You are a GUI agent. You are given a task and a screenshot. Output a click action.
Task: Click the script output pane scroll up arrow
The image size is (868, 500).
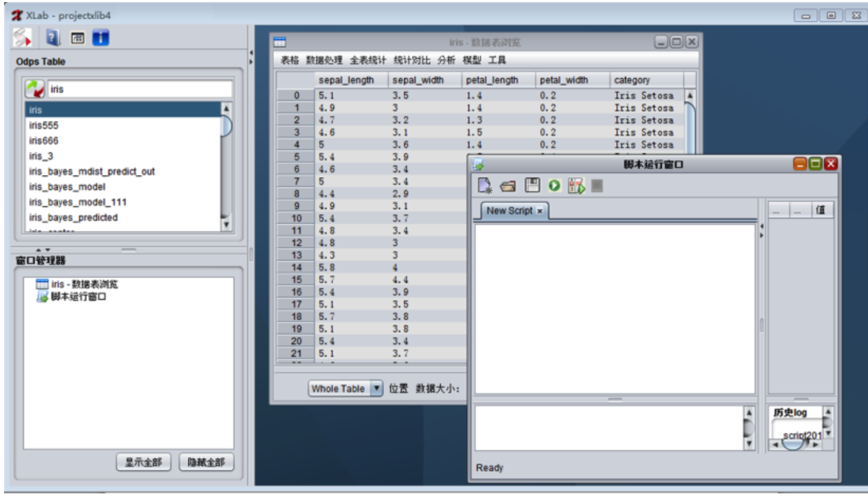tap(749, 412)
